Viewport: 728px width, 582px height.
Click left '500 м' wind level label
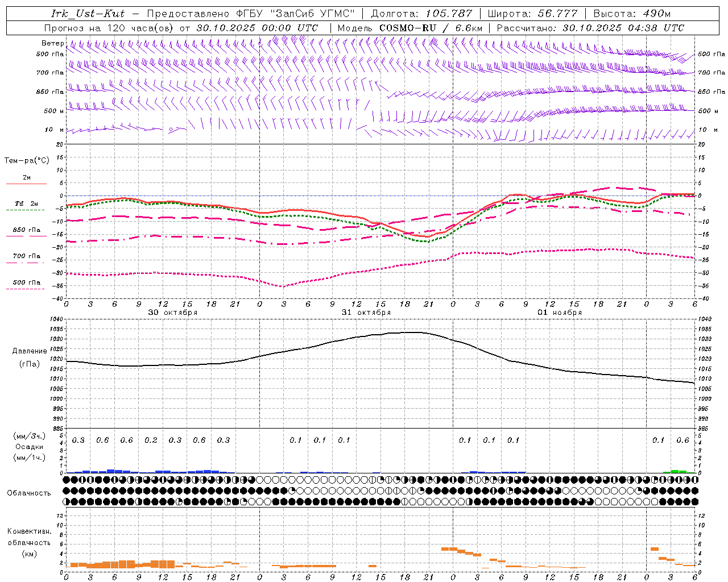point(54,111)
